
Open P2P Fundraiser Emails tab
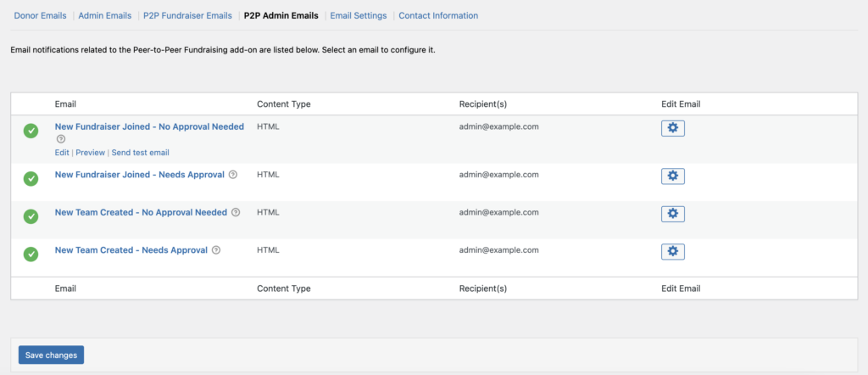click(187, 15)
